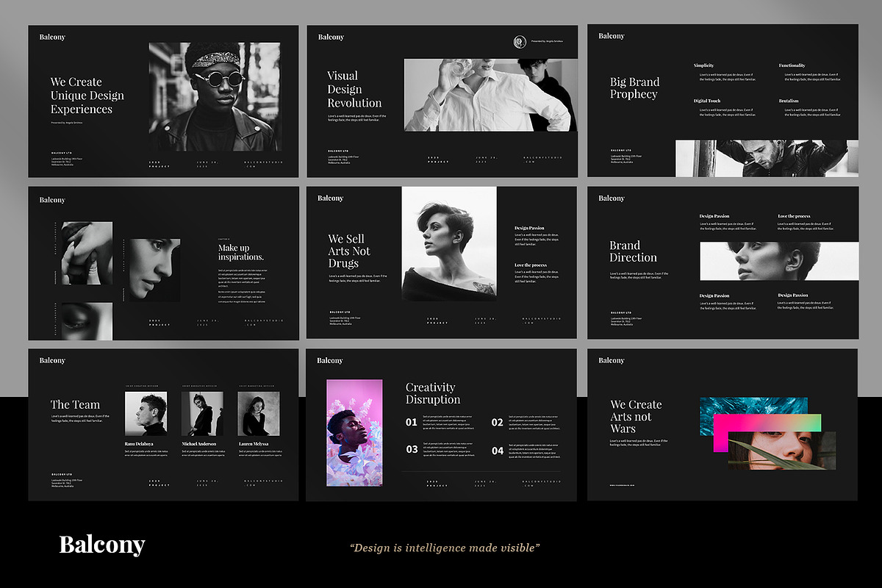Click the hand-on-face photo in the Make up inspirations slide

tap(87, 253)
